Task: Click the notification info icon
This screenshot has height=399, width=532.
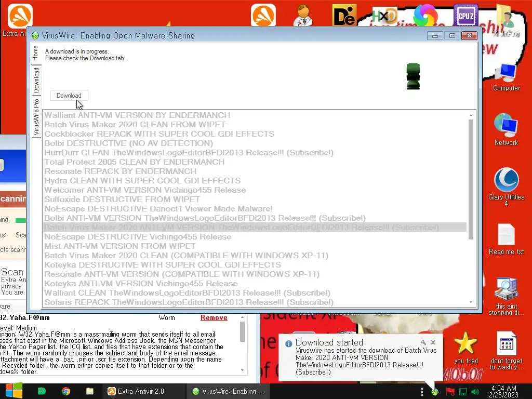Action: 288,344
